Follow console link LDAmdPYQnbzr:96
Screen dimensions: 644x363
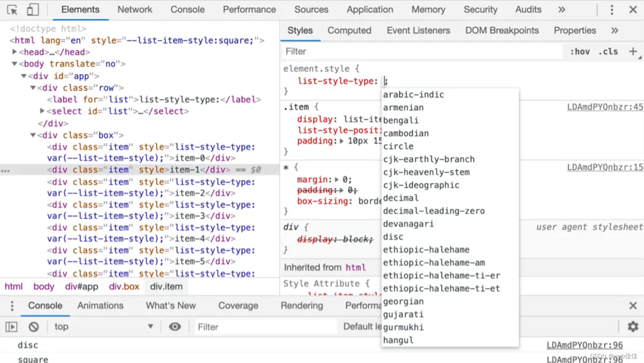(x=585, y=345)
